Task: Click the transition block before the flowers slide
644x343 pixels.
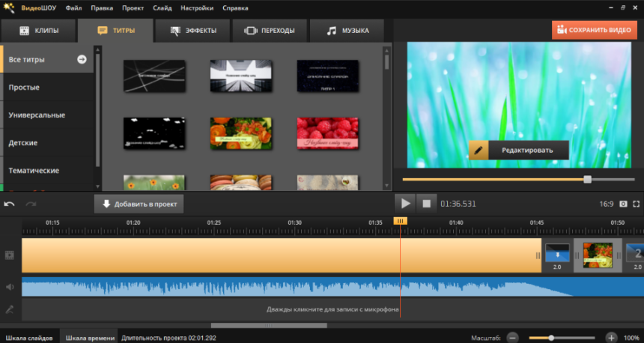Action: click(x=557, y=256)
